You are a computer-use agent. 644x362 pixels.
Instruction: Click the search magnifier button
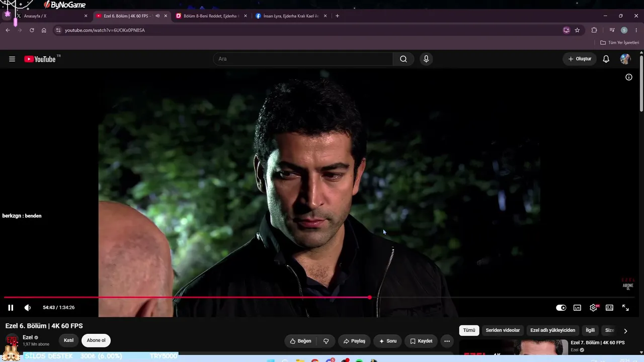pyautogui.click(x=404, y=59)
